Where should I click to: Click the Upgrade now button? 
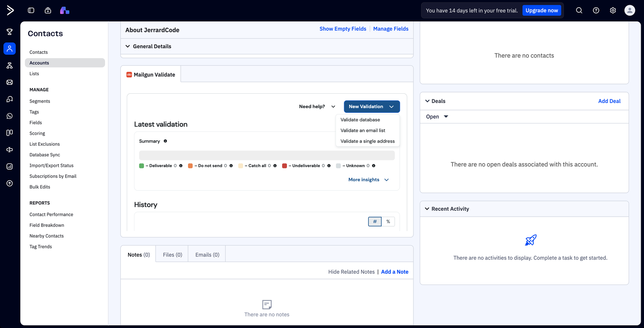click(542, 10)
